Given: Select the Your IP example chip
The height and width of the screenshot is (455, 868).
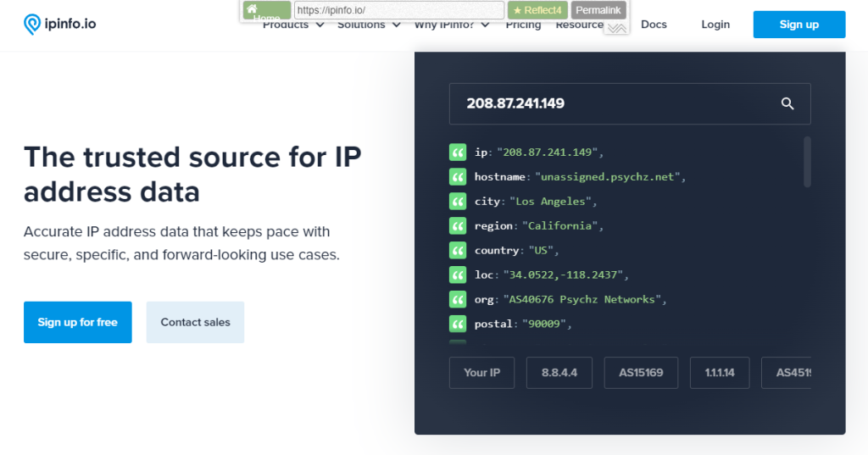Looking at the screenshot, I should (481, 373).
